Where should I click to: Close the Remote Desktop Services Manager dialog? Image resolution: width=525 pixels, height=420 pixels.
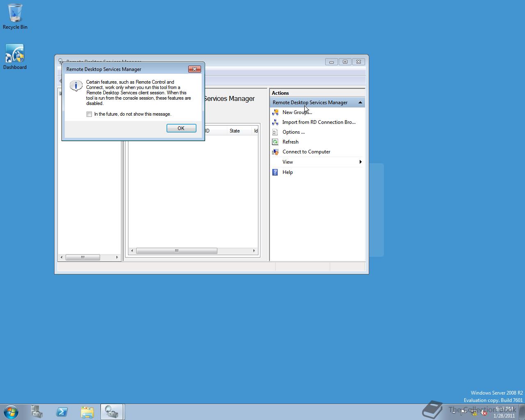pos(194,69)
